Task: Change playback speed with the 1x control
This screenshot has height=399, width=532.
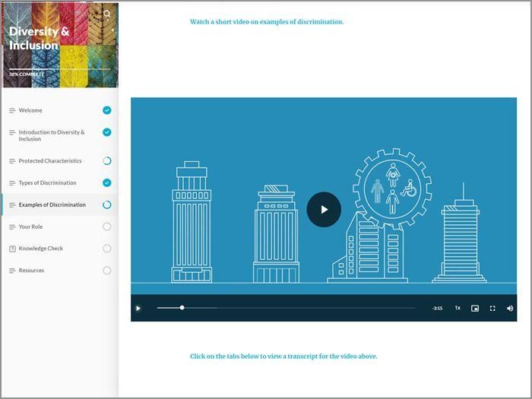Action: pos(458,308)
